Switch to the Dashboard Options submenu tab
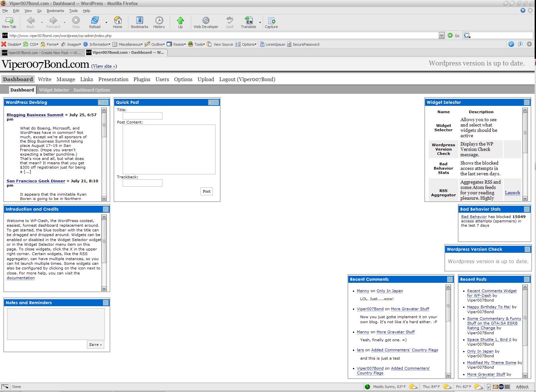Screen dimensions: 536x392 [x=92, y=90]
